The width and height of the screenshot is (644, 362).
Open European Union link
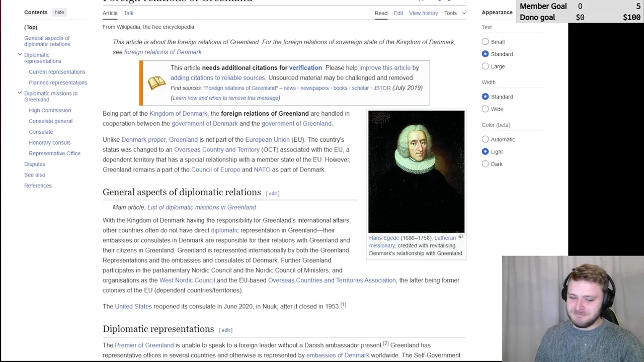coord(267,140)
